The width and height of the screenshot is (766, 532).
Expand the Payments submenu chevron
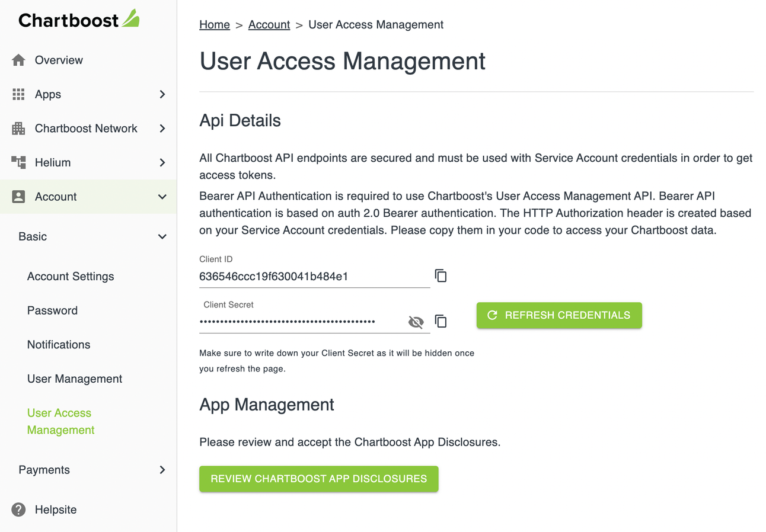162,470
